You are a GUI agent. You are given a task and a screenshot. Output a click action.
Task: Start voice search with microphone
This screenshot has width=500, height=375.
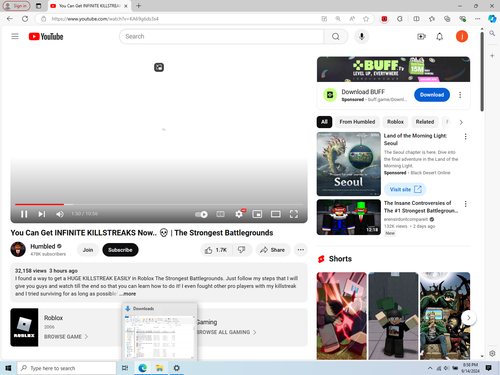tap(362, 36)
